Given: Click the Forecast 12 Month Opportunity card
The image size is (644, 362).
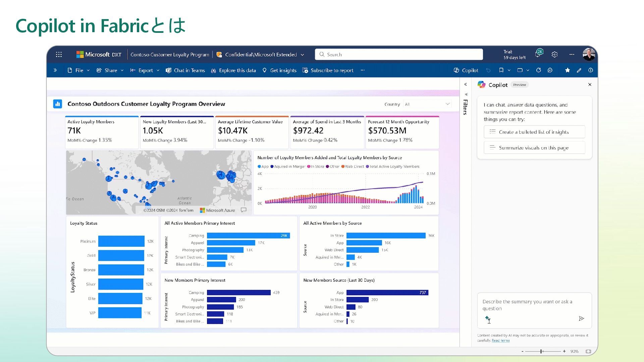Looking at the screenshot, I should [x=402, y=132].
